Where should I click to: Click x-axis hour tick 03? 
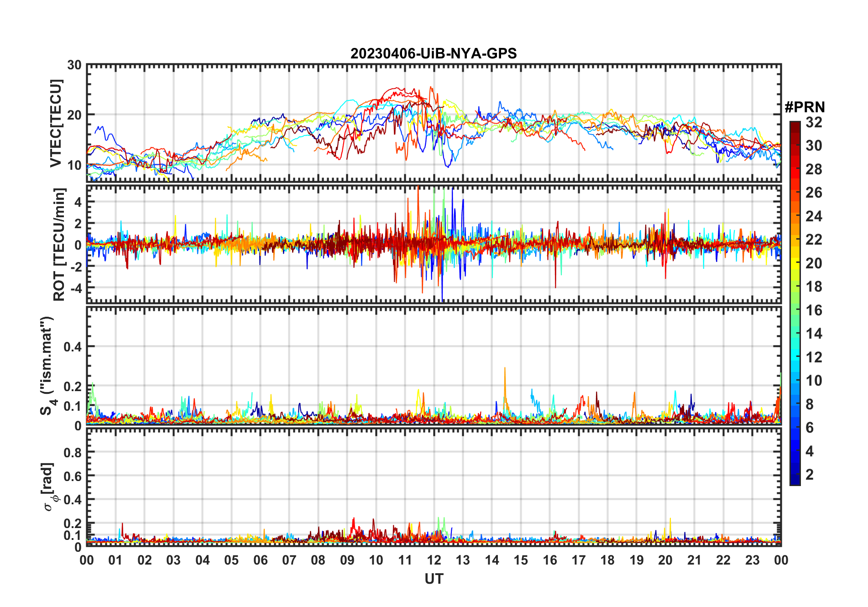pos(173,560)
